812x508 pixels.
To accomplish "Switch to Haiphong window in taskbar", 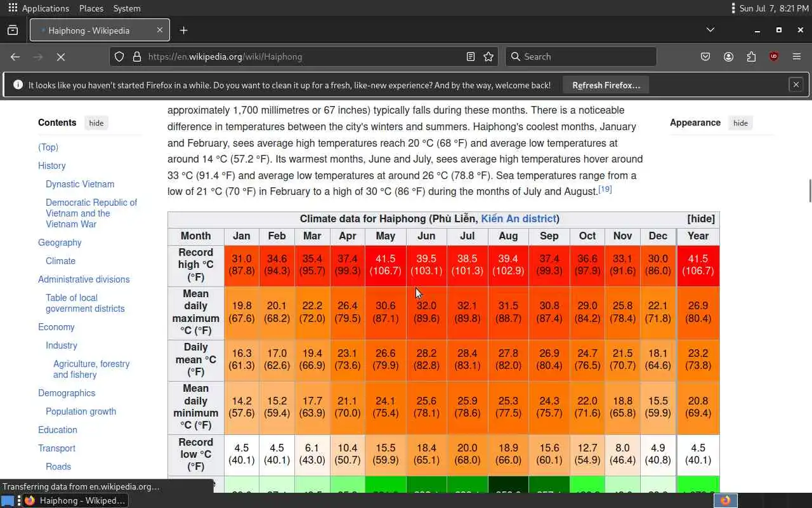I will [x=75, y=500].
